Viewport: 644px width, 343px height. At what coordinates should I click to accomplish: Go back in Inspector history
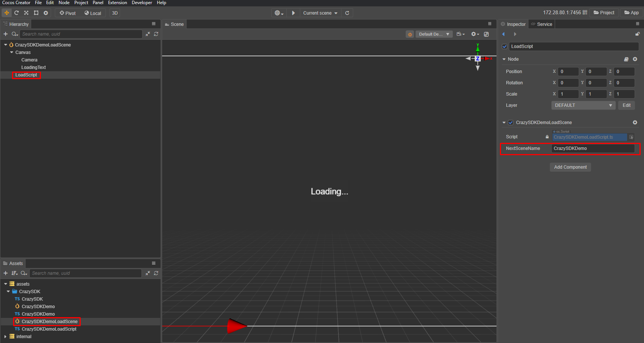(504, 34)
